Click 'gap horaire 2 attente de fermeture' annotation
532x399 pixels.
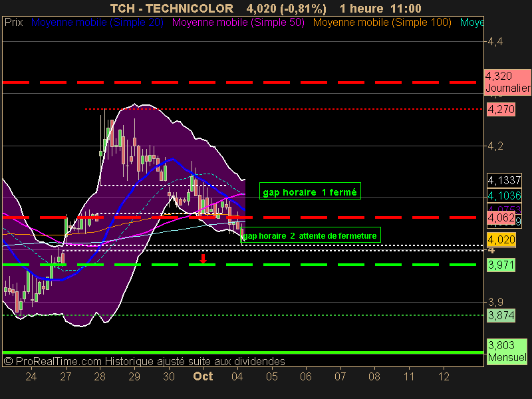tap(311, 235)
